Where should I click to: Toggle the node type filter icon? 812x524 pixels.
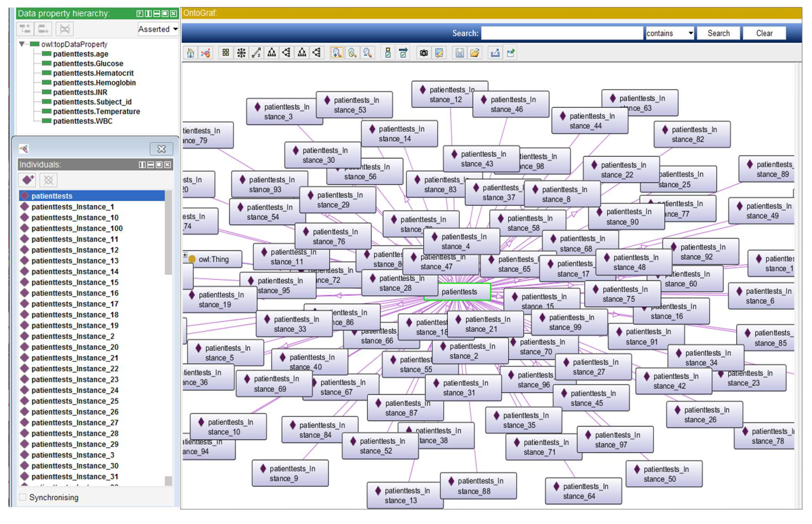[x=388, y=53]
